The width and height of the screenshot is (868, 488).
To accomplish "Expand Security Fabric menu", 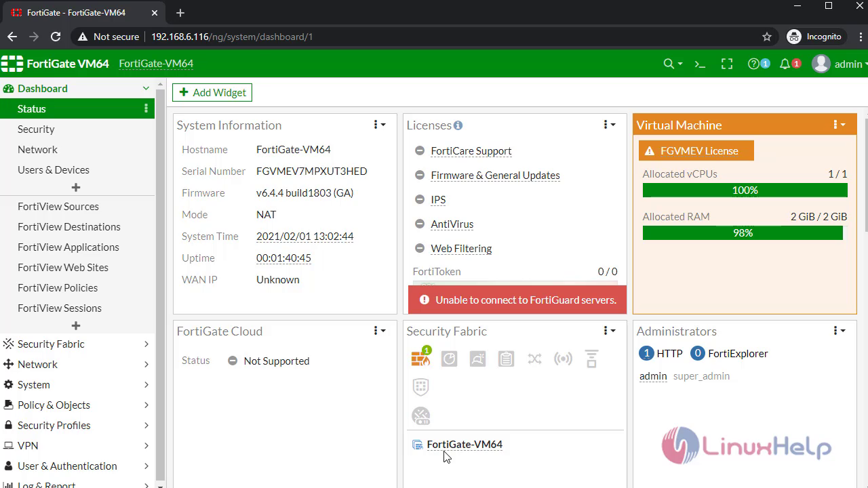I will tap(77, 344).
